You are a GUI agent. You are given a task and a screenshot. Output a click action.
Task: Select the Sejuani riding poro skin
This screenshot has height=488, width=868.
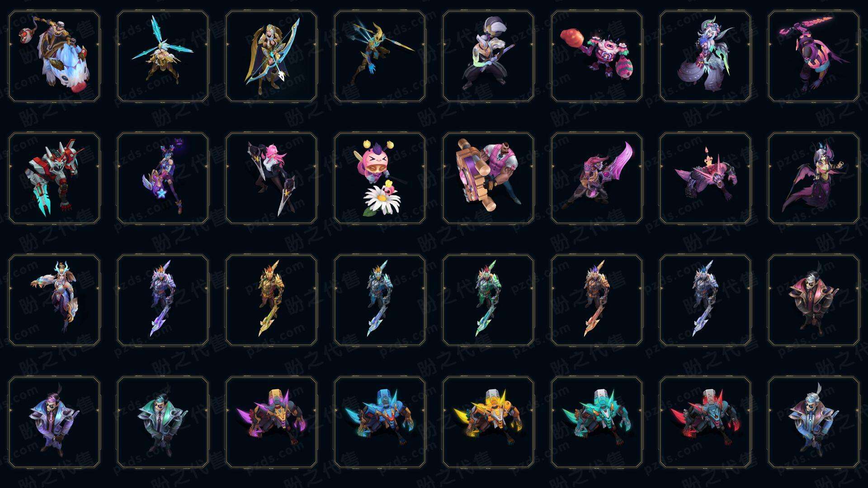click(x=54, y=56)
